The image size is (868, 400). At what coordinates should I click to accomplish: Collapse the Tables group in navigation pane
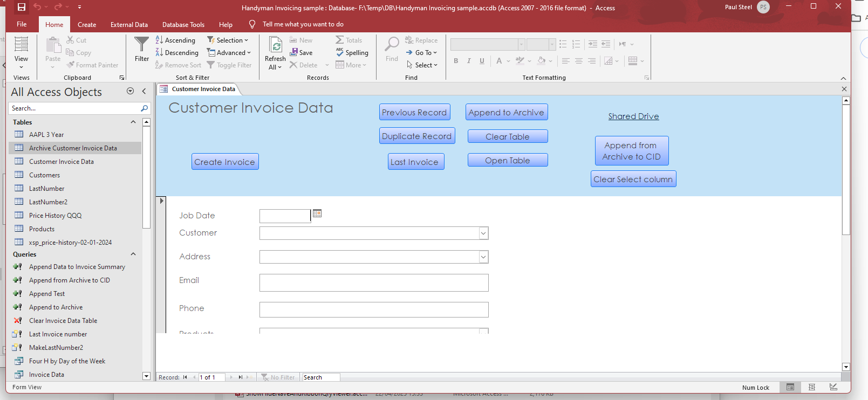click(x=133, y=122)
